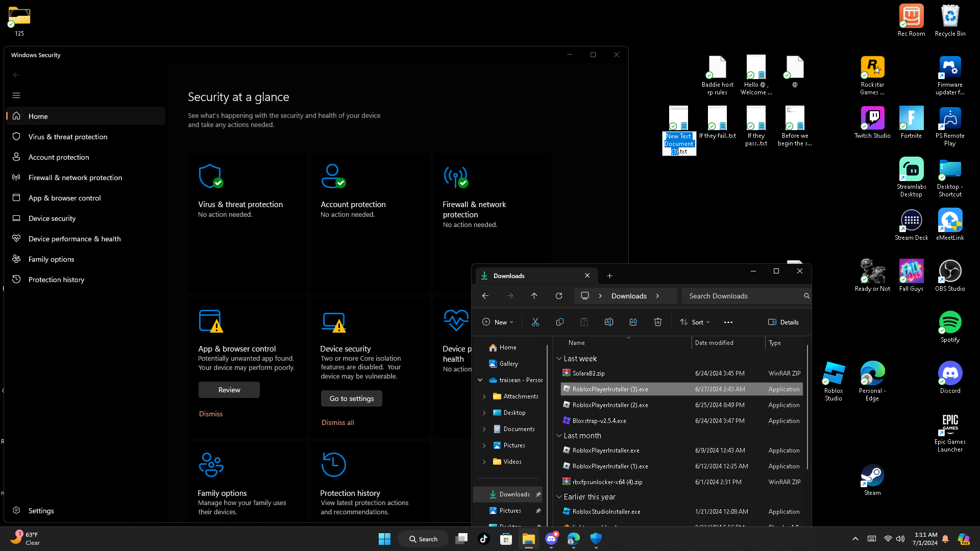Sort files by Date modified column header
The width and height of the screenshot is (980, 551).
728,343
